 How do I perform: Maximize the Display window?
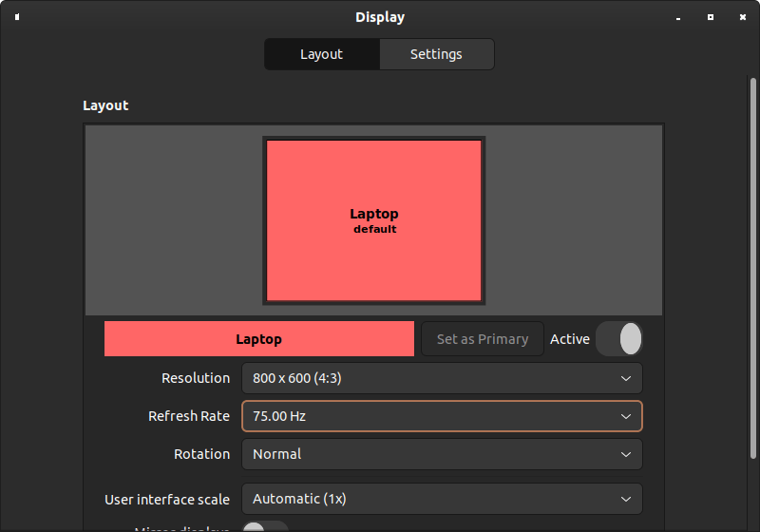(711, 17)
